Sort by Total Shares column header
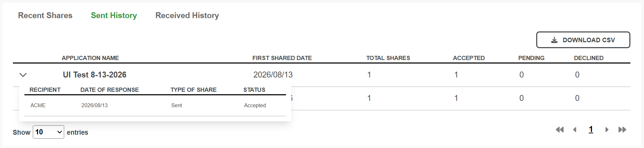This screenshot has width=644, height=148. [x=388, y=58]
